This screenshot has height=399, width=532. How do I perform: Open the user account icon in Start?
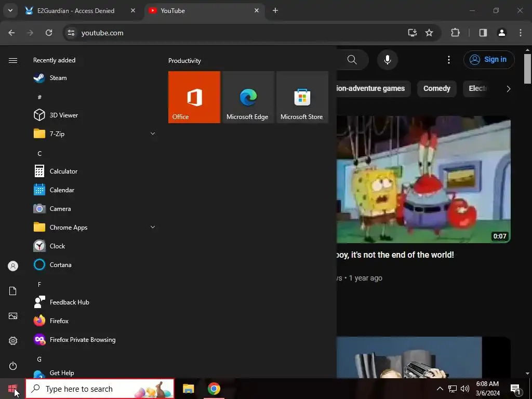13,266
